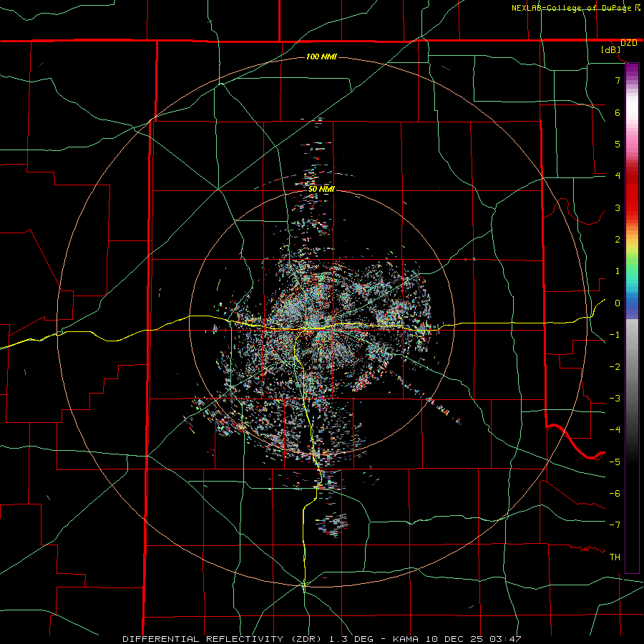Viewport: 644px width, 644px height.
Task: Click the -2 value on the color scale
Action: click(615, 367)
